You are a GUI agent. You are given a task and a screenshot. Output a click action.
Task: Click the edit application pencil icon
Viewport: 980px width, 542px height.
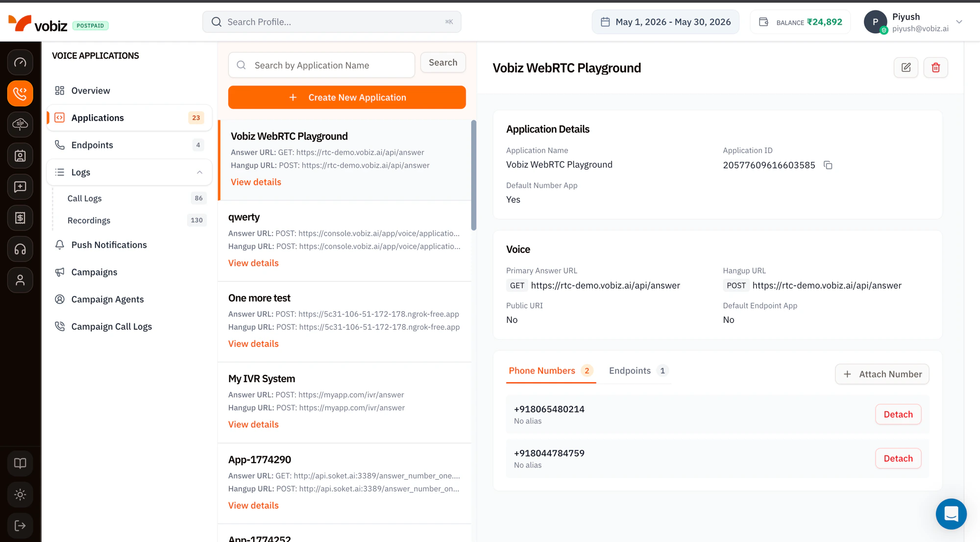pos(906,68)
